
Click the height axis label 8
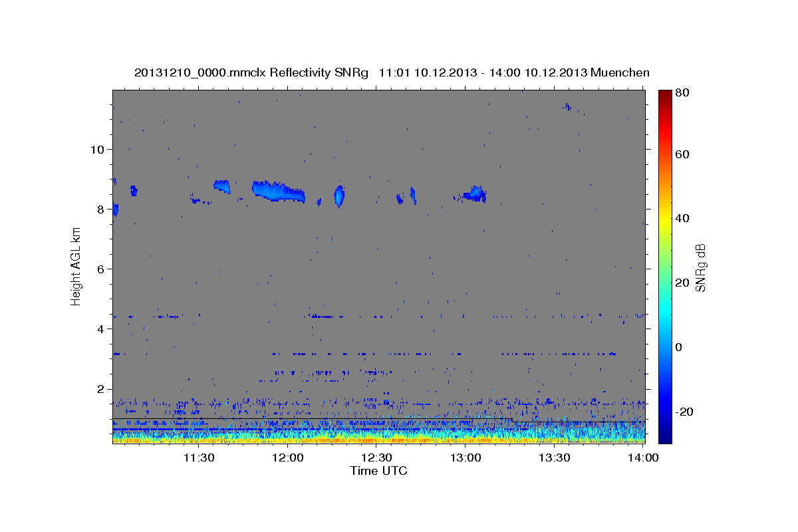tap(100, 209)
